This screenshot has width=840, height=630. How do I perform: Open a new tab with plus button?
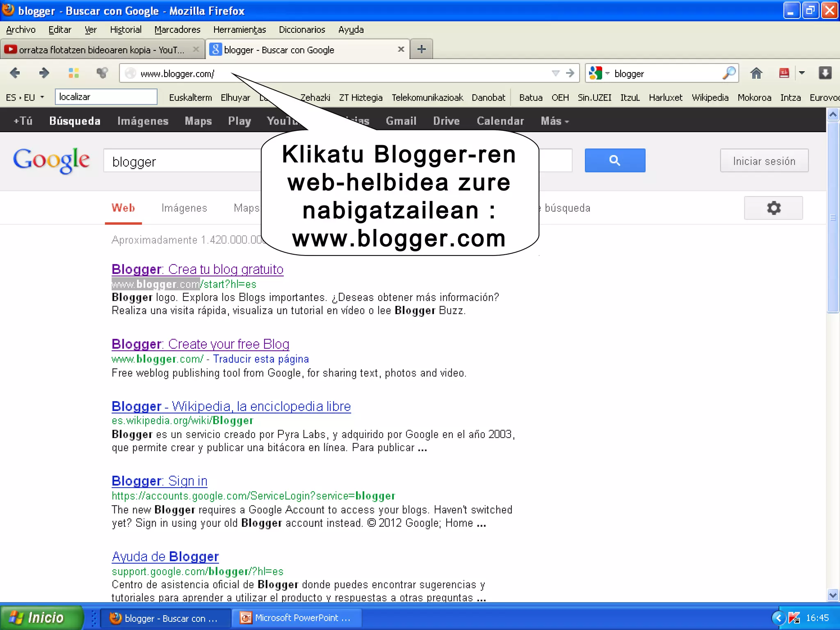coord(421,50)
